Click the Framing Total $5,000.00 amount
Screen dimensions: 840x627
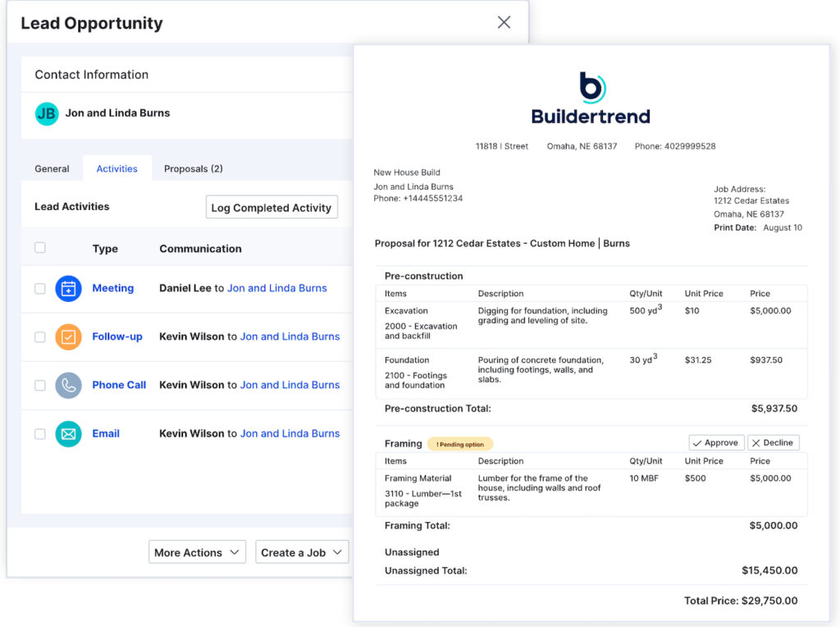point(773,526)
